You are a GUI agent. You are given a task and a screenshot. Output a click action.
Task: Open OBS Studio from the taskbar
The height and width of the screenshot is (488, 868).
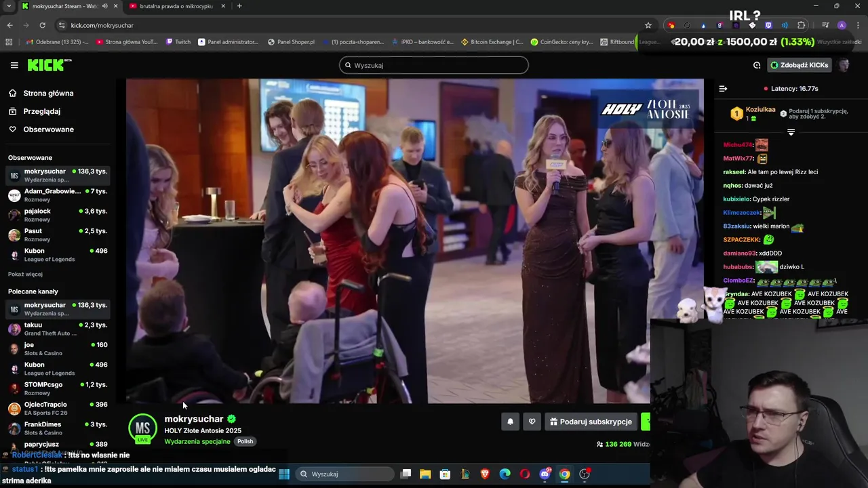pyautogui.click(x=585, y=474)
